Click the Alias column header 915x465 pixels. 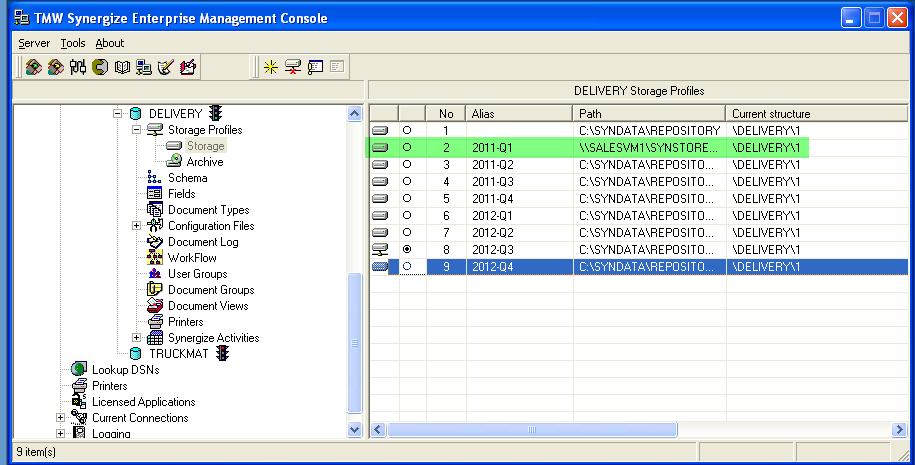pos(518,114)
